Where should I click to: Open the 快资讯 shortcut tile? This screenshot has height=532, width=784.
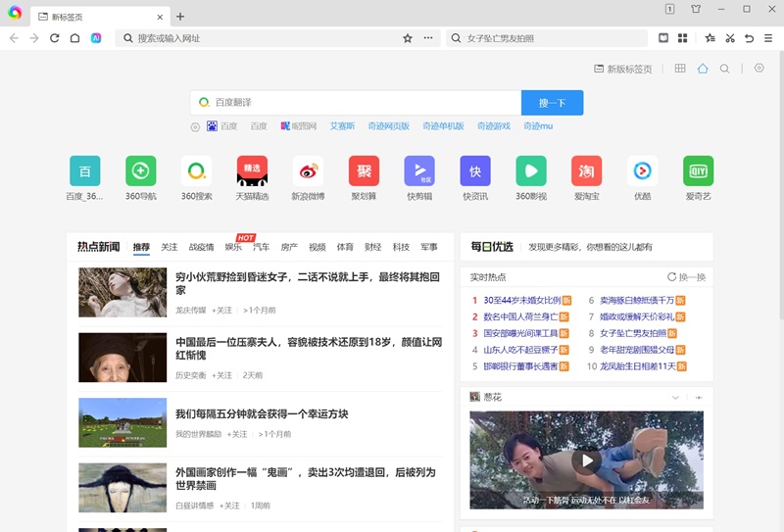[x=475, y=178]
